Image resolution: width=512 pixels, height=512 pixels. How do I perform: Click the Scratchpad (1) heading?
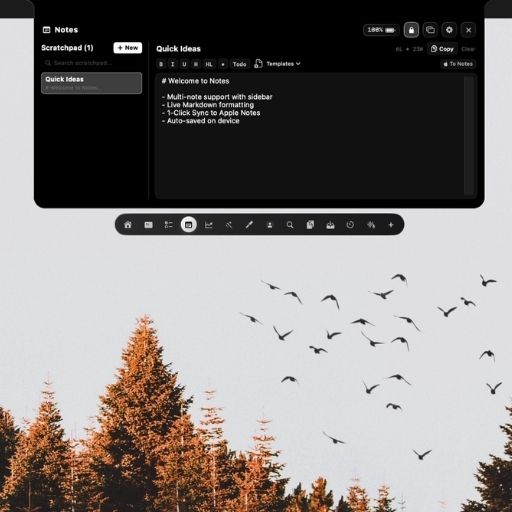pyautogui.click(x=67, y=48)
